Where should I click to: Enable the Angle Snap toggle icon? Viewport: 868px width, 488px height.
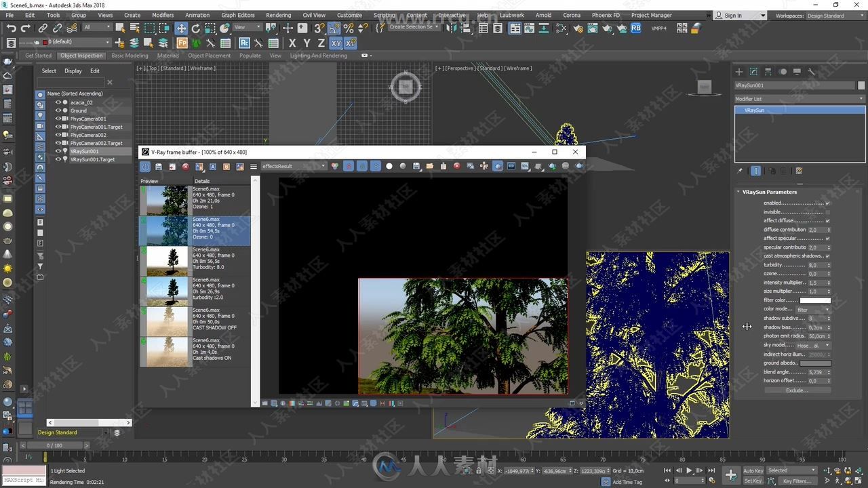(334, 28)
